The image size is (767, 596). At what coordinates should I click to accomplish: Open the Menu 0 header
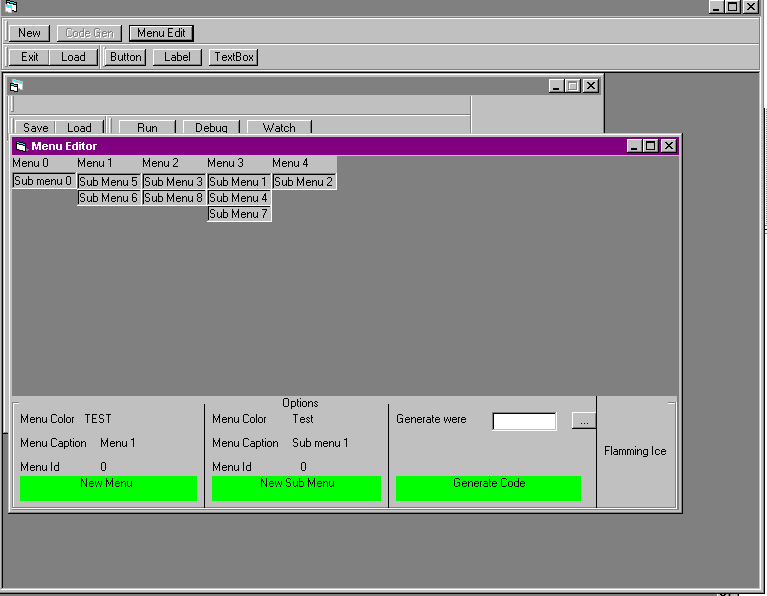click(x=30, y=163)
